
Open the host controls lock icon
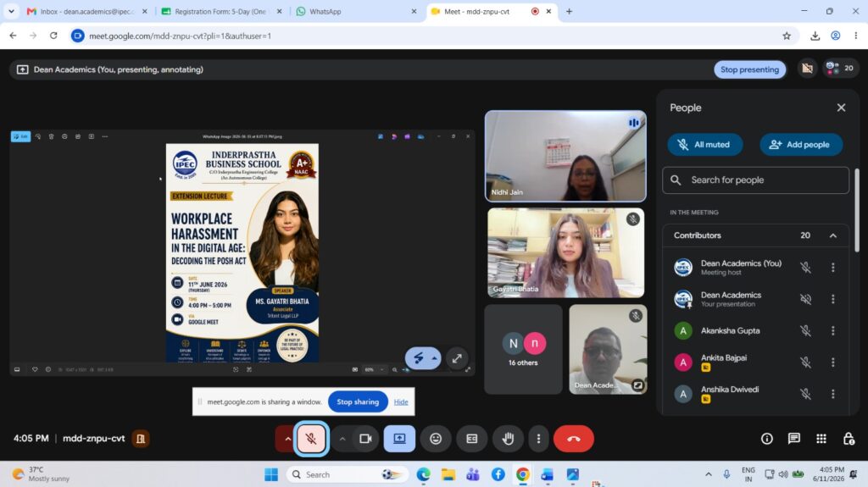tap(848, 439)
